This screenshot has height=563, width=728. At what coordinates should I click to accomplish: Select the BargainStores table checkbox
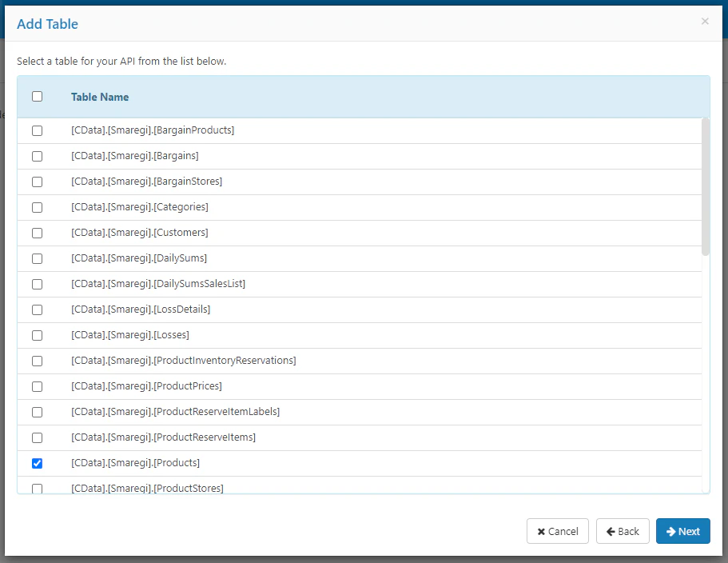point(37,182)
